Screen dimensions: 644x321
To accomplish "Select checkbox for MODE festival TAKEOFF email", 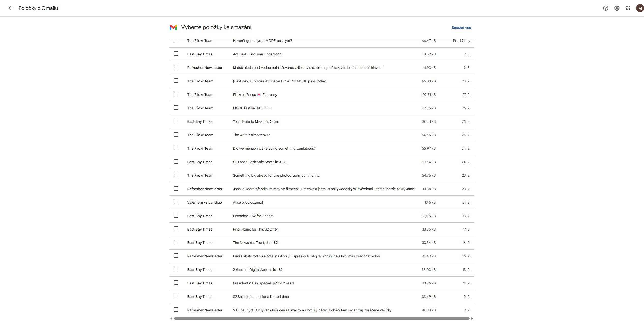I will pyautogui.click(x=176, y=108).
